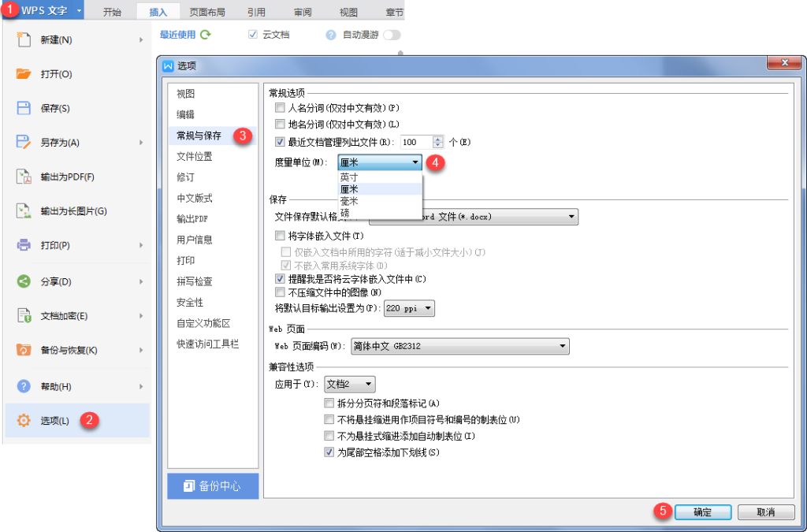Select 毫米 from the unit dropdown list
The image size is (807, 532).
[x=349, y=201]
